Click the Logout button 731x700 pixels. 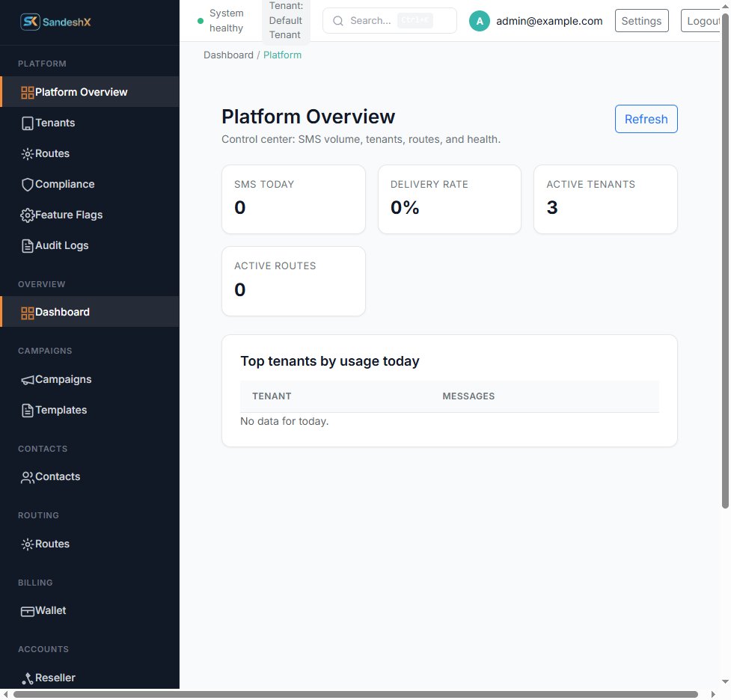[701, 21]
